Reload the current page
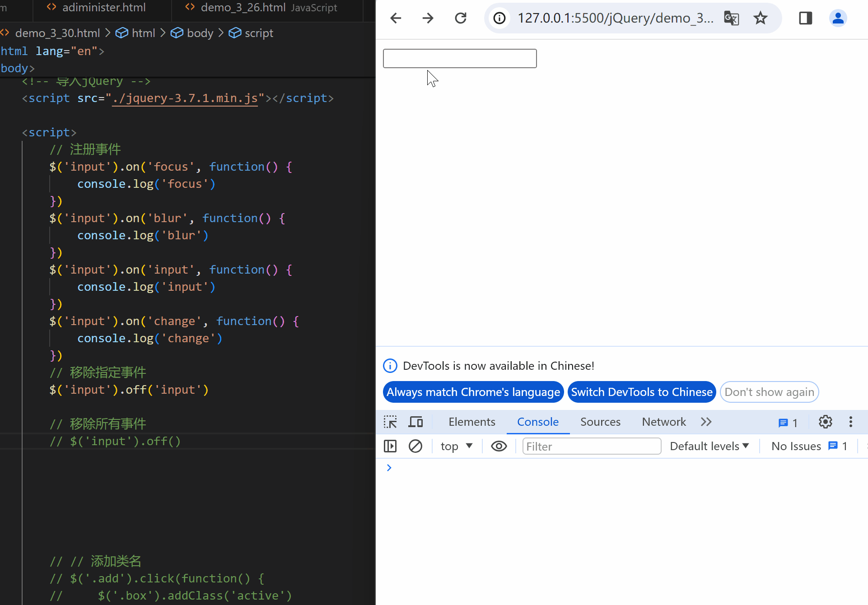This screenshot has height=605, width=868. (460, 18)
